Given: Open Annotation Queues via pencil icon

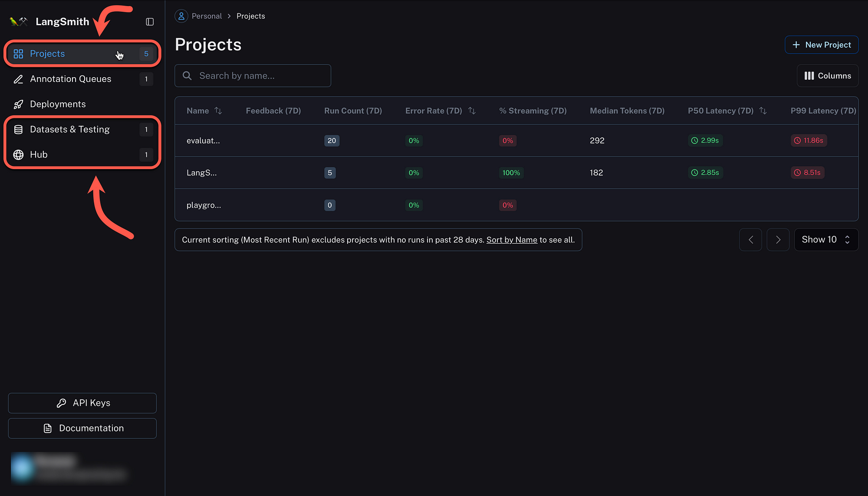Looking at the screenshot, I should [x=18, y=79].
